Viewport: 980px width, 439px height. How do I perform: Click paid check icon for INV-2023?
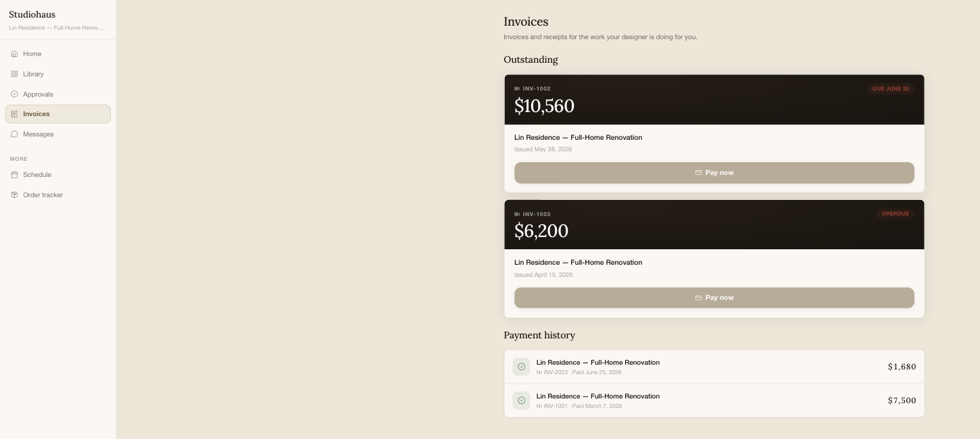(521, 367)
